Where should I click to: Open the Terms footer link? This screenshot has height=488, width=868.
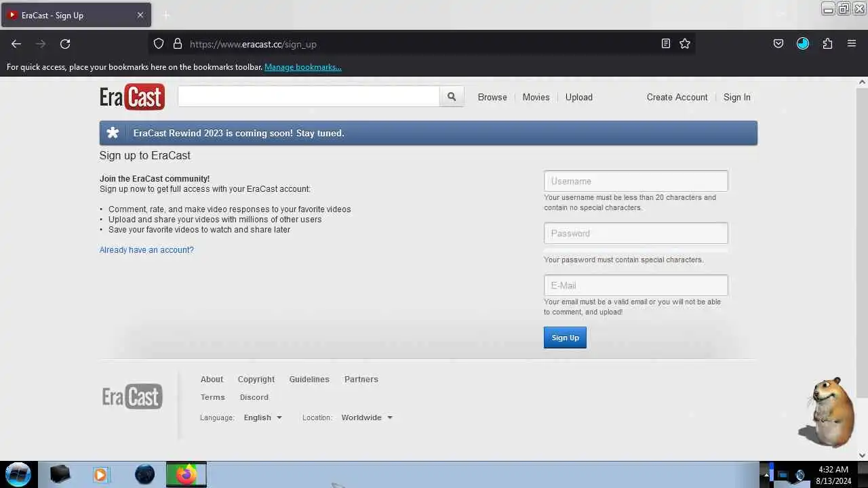tap(212, 397)
